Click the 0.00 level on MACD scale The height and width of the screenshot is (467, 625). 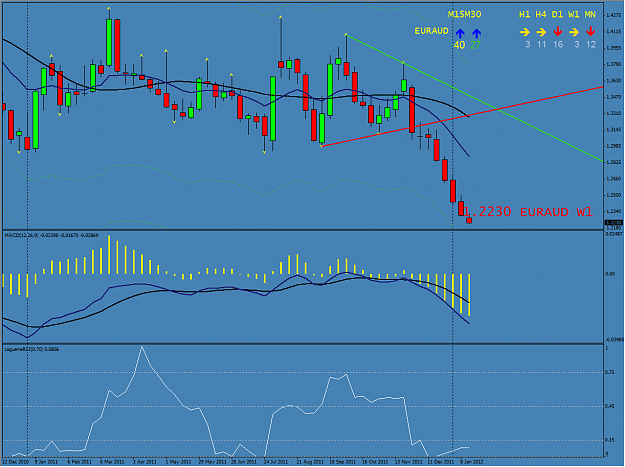tap(610, 274)
